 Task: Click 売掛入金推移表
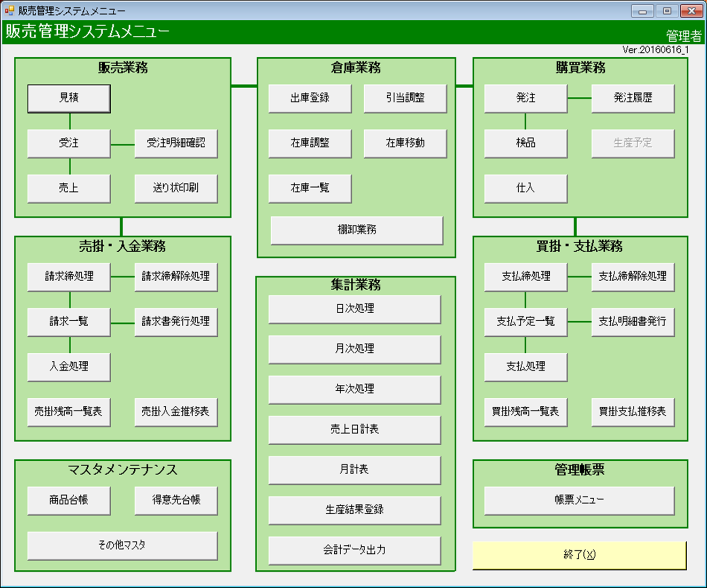(176, 412)
